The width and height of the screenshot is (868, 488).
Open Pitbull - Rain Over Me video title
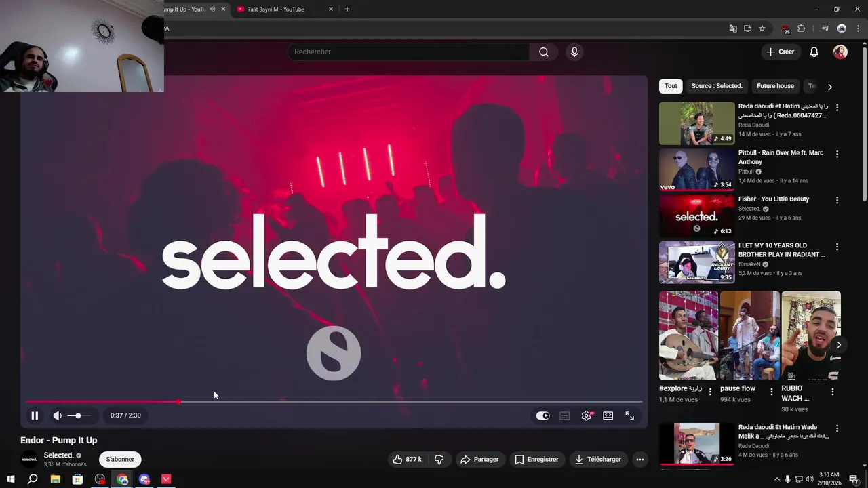click(781, 157)
